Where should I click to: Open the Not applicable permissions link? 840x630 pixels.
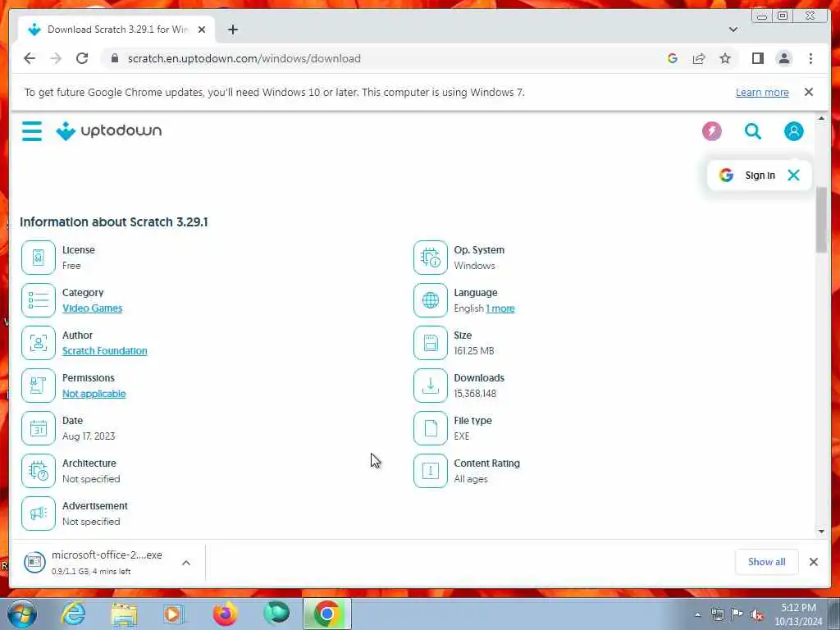94,394
